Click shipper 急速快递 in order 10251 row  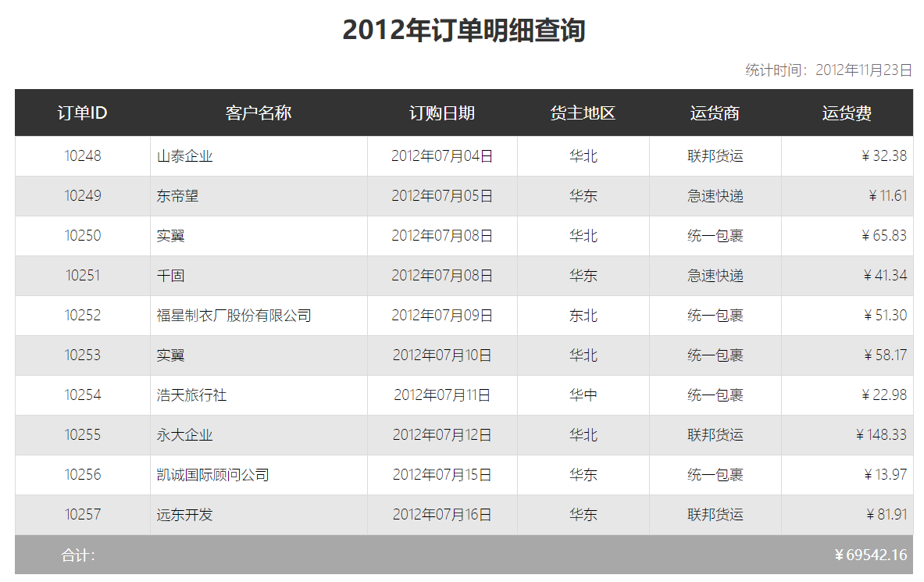[715, 275]
